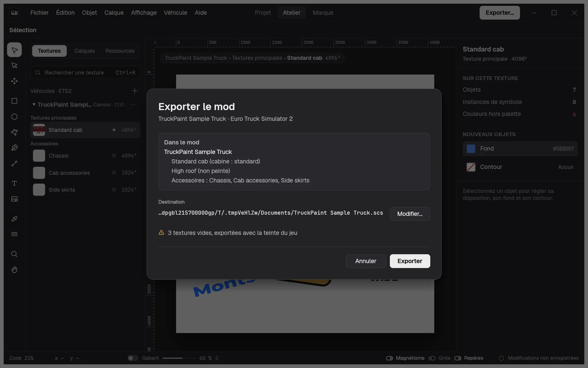
Task: Toggle Magnétisme snapping
Action: pyautogui.click(x=390, y=358)
